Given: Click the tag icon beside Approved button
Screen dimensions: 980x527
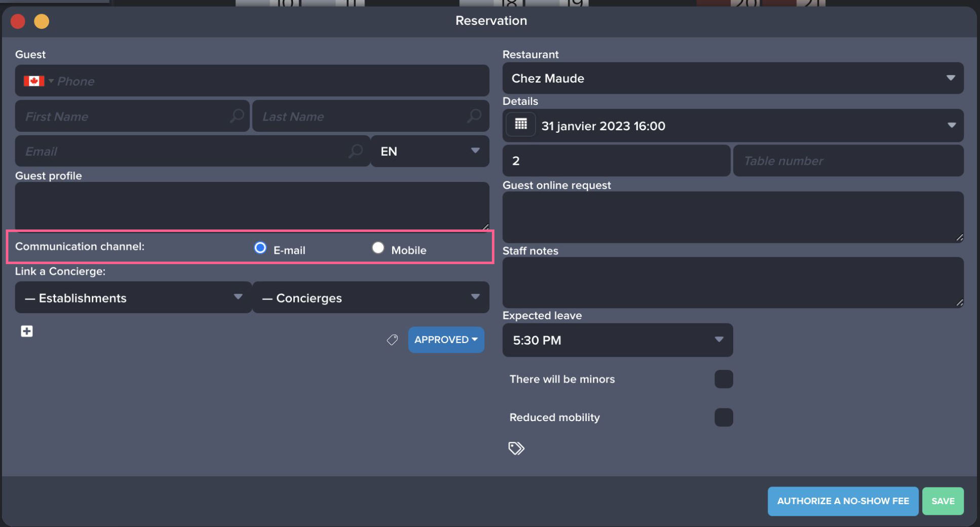Looking at the screenshot, I should point(392,340).
